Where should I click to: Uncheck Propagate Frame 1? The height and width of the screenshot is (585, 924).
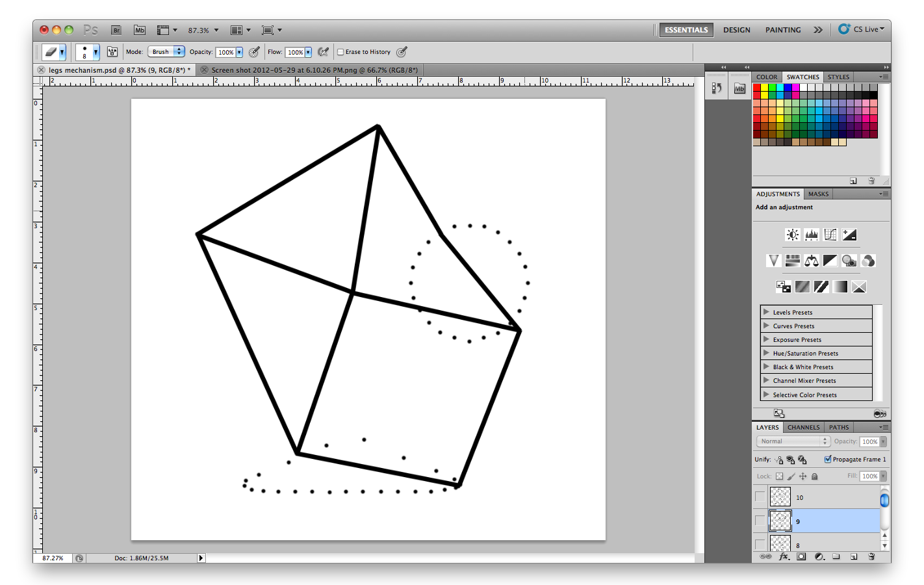coord(828,459)
